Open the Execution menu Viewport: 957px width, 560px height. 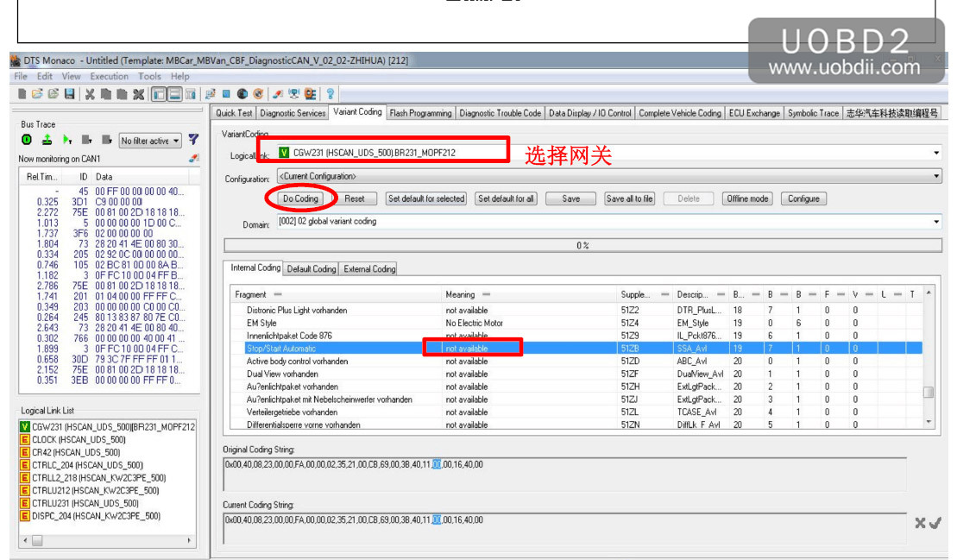110,76
